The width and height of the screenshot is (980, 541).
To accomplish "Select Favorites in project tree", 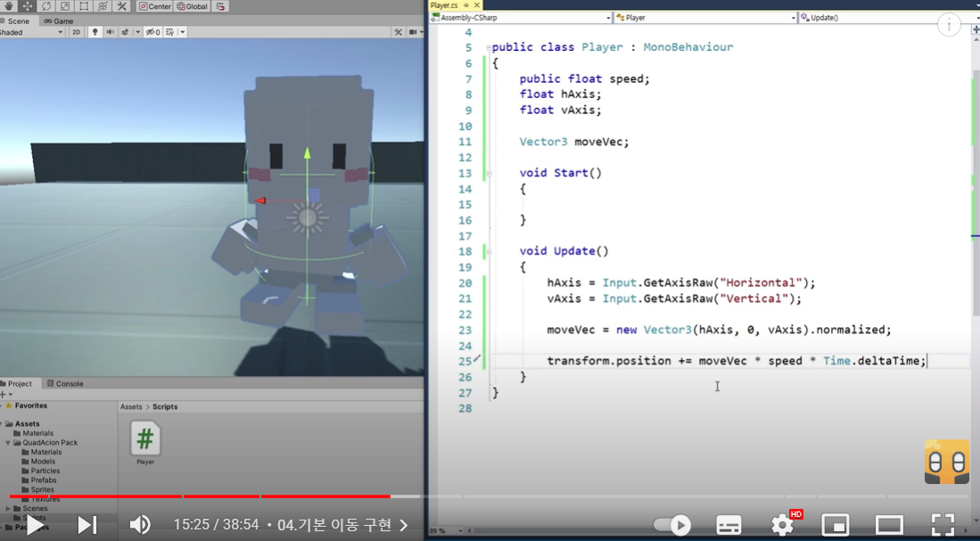I will pos(30,406).
